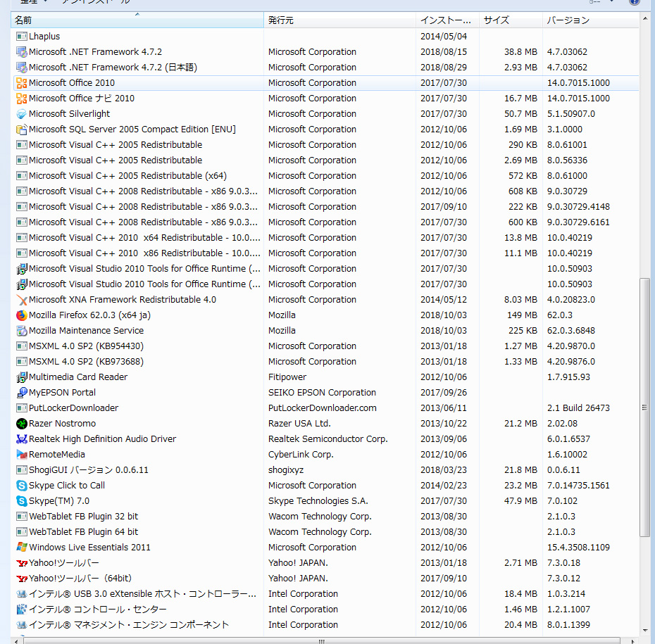Click Realtek Semiconductor Corp. publisher text
Image resolution: width=655 pixels, height=644 pixels.
point(328,438)
